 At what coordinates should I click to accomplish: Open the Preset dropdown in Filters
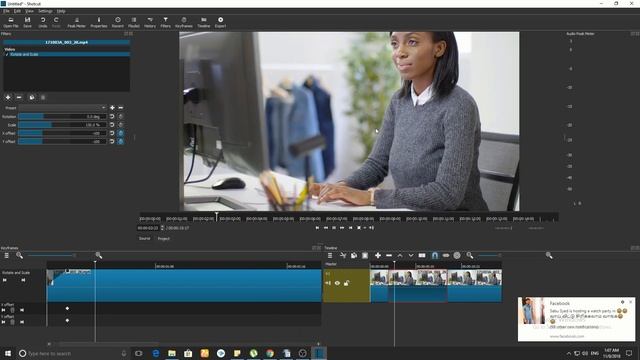tap(62, 108)
